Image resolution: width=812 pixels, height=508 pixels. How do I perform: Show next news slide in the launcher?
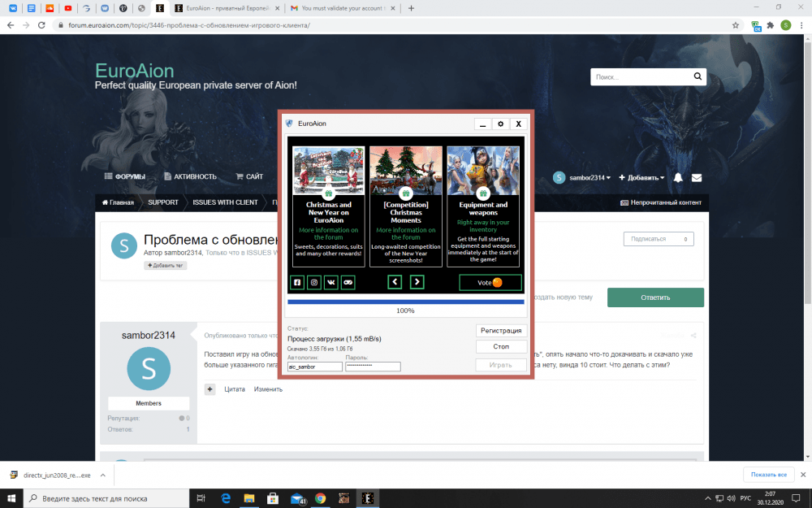(417, 282)
